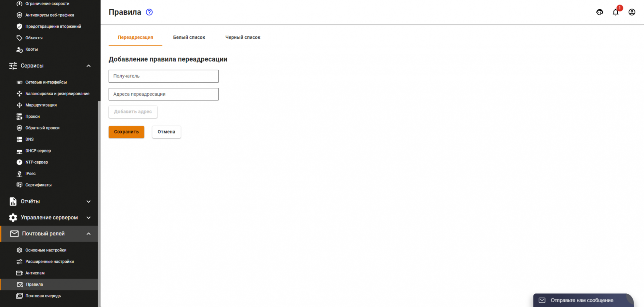Viewport: 644px width, 307px height.
Task: Click the Предотвращение вторжений shield icon
Action: point(19,26)
